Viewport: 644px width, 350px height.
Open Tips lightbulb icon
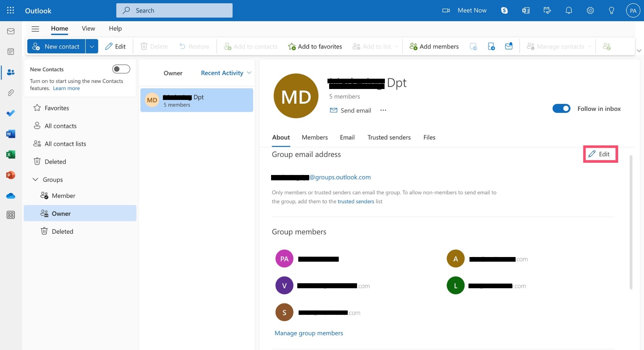point(611,10)
